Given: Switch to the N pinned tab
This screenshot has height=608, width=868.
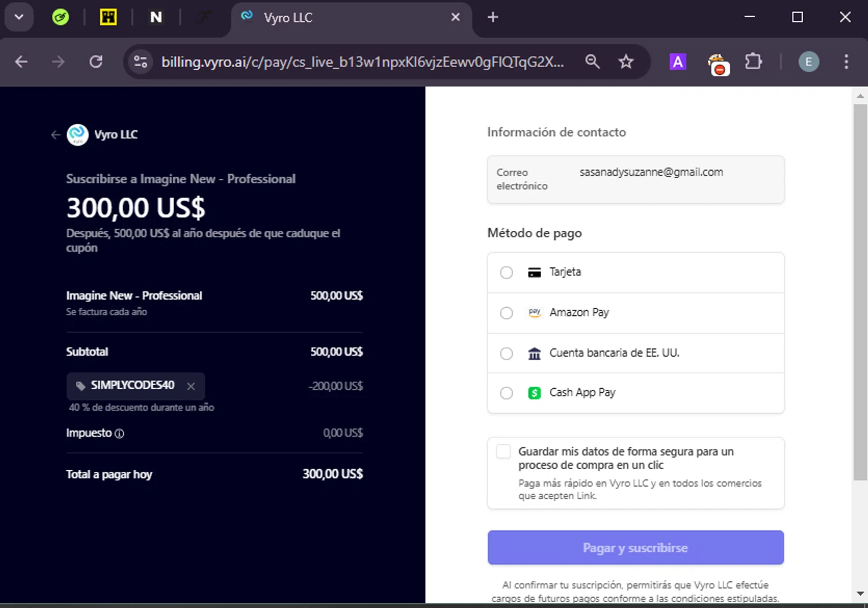Looking at the screenshot, I should click(x=156, y=17).
